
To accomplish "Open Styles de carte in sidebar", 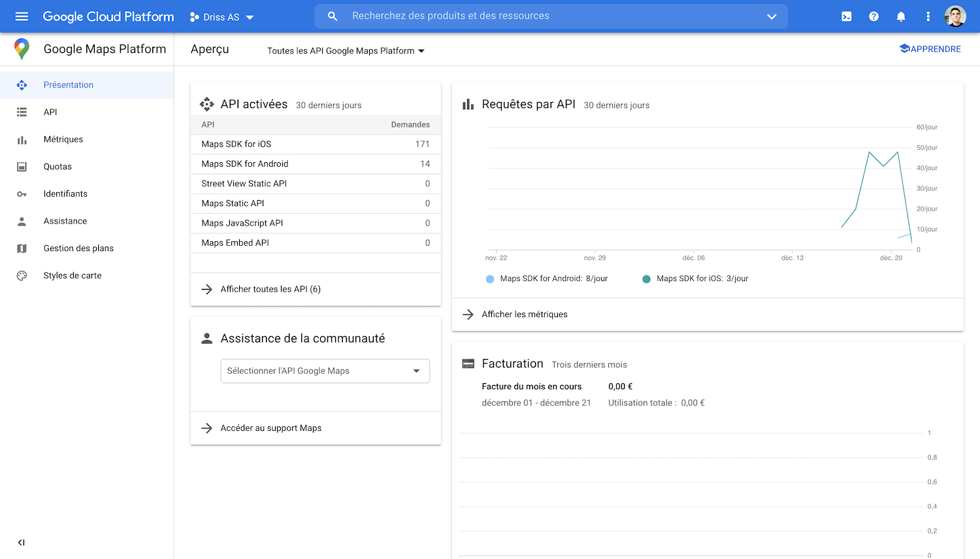I will tap(72, 275).
